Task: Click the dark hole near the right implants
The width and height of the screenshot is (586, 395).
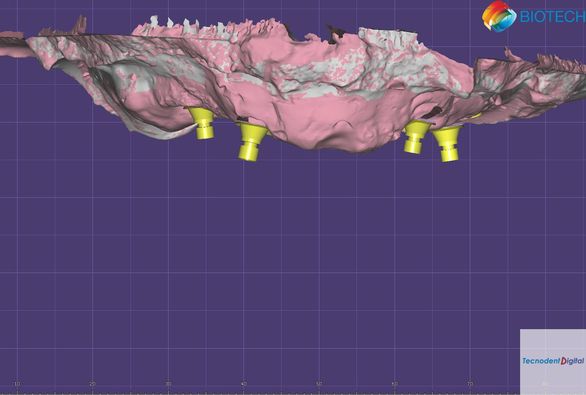Action: 435,111
